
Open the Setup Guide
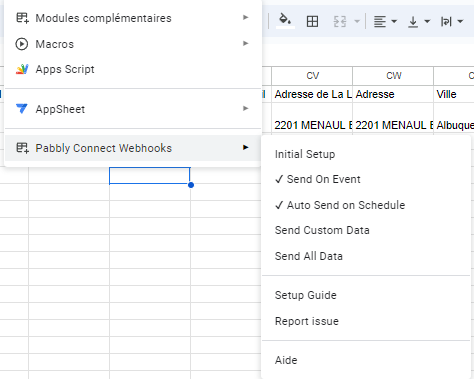tap(366, 295)
